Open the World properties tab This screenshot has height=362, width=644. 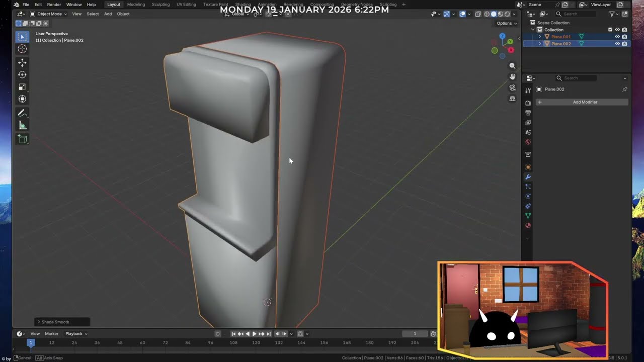point(528,142)
